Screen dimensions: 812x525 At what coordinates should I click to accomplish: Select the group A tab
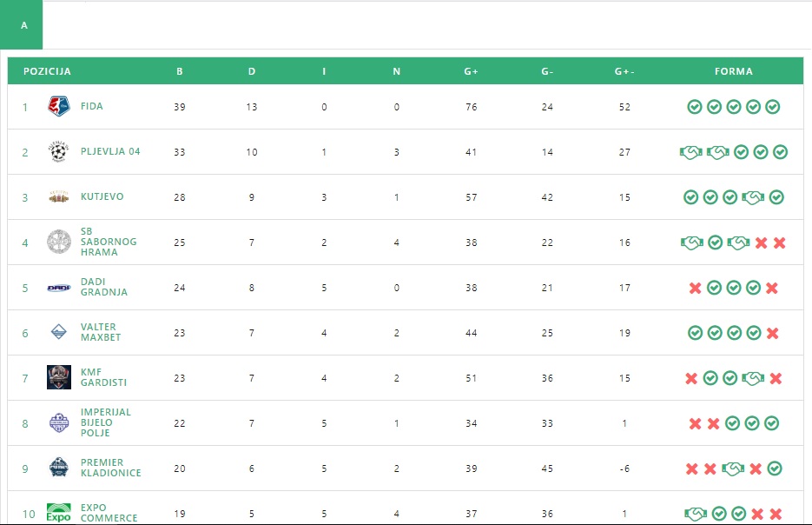[x=24, y=25]
